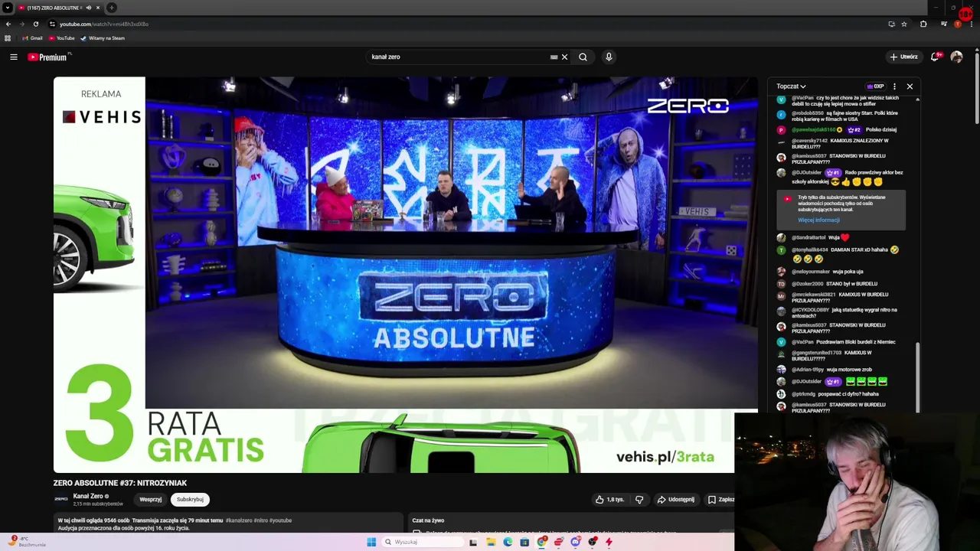Close the ZERO ABSOLUTNE tab
Viewport: 980px width, 551px height.
pos(98,8)
